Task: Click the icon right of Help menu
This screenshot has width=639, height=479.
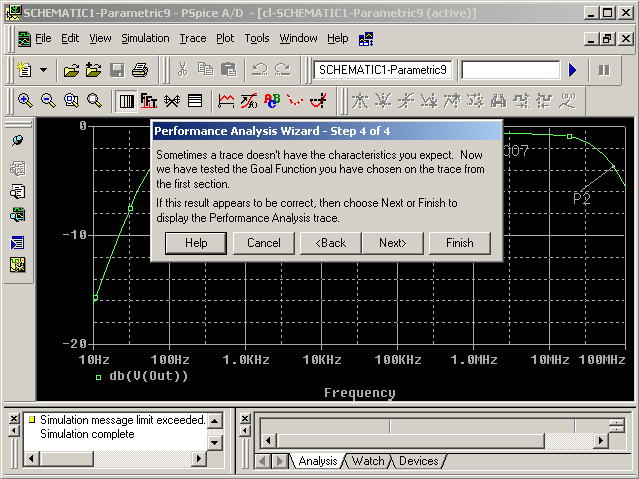Action: (x=366, y=39)
